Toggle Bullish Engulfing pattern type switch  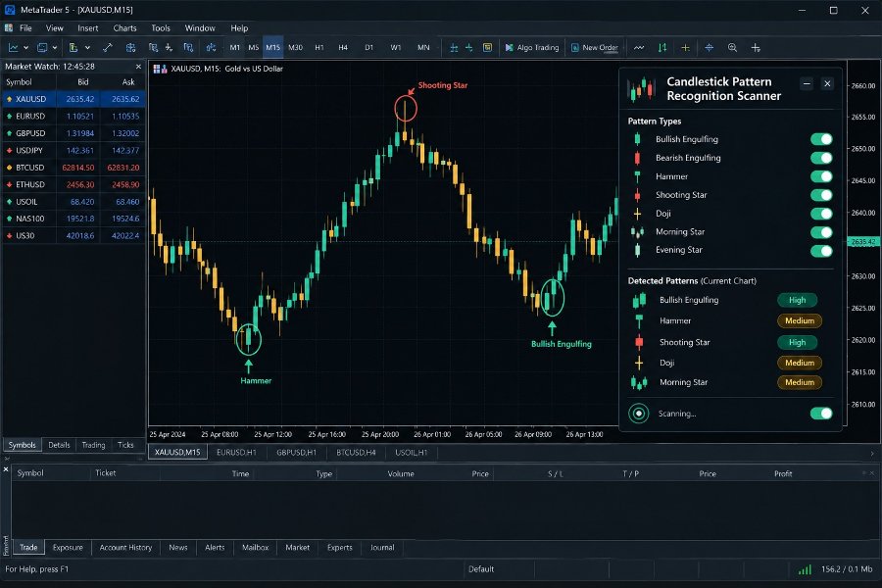pyautogui.click(x=821, y=139)
